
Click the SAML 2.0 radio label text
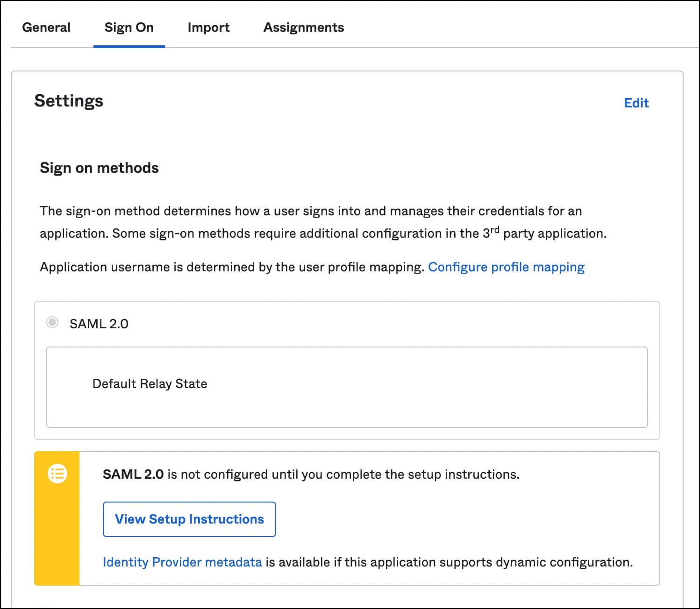pyautogui.click(x=99, y=324)
